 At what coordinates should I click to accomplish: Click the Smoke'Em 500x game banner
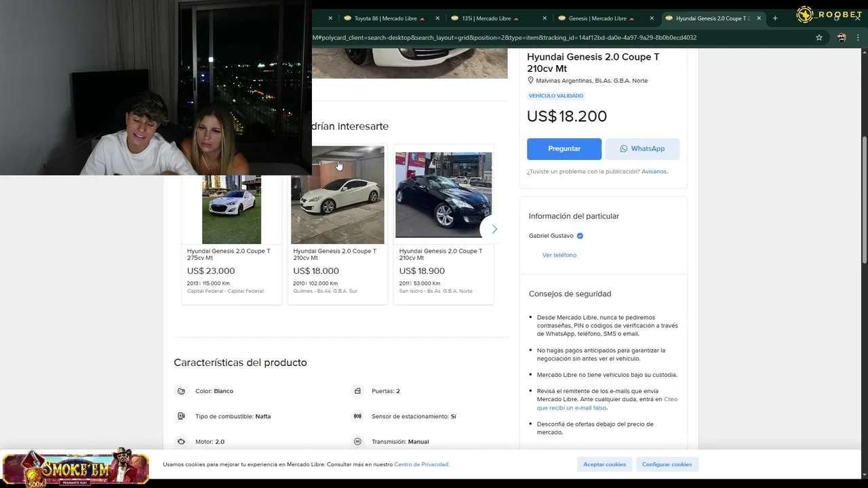tap(75, 468)
